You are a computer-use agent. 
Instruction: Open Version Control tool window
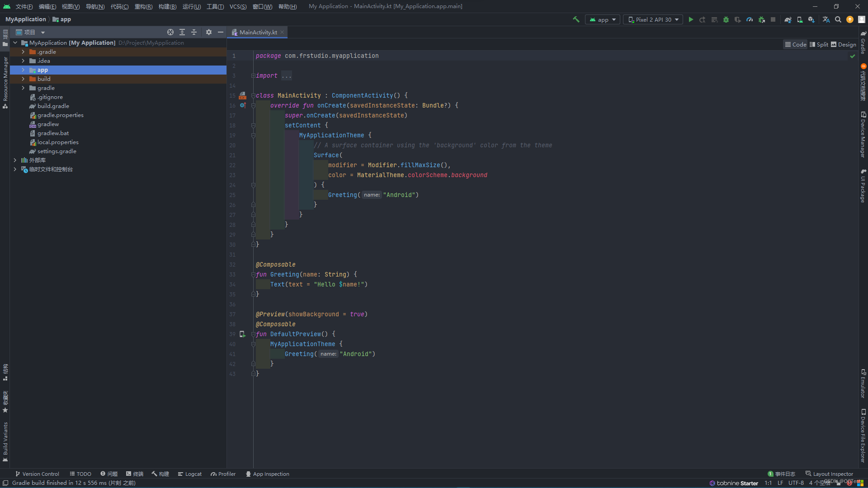coord(37,474)
